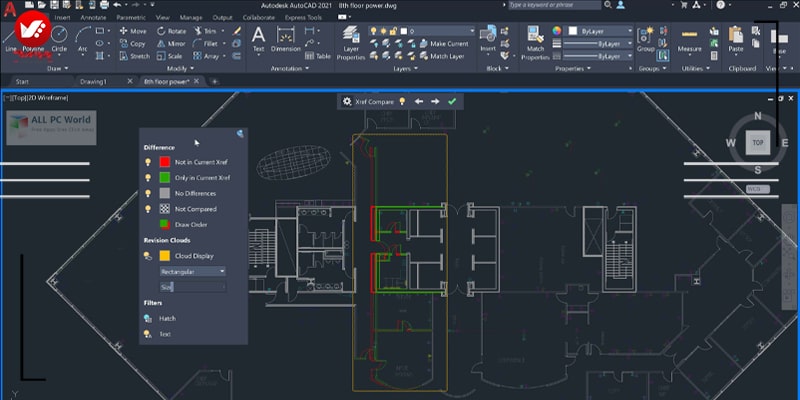This screenshot has width=800, height=400.
Task: Toggle Only in Current Xref light bulb
Action: point(148,178)
